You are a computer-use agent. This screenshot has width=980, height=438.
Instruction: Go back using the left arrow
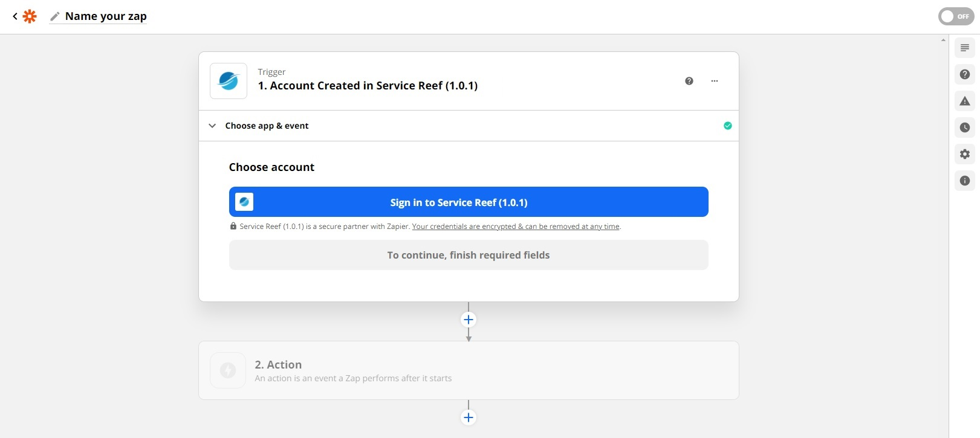pos(15,16)
